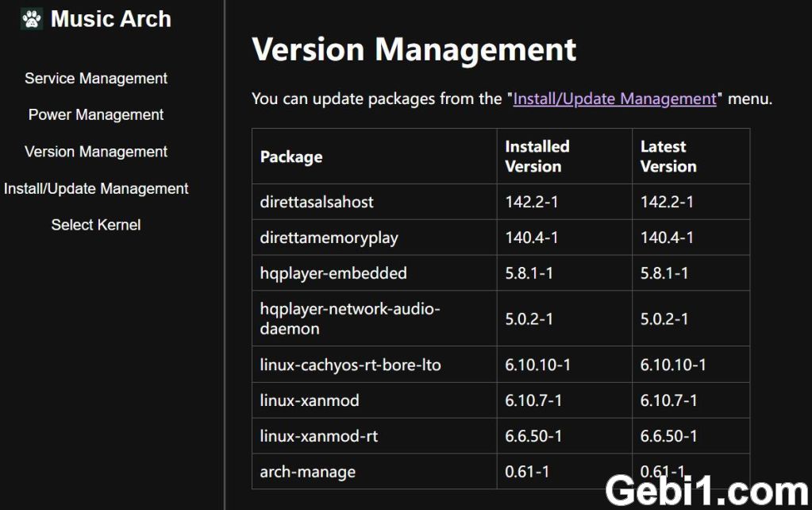
Task: Select linux-cachyos-rt-bore-lto table row
Action: click(x=501, y=365)
